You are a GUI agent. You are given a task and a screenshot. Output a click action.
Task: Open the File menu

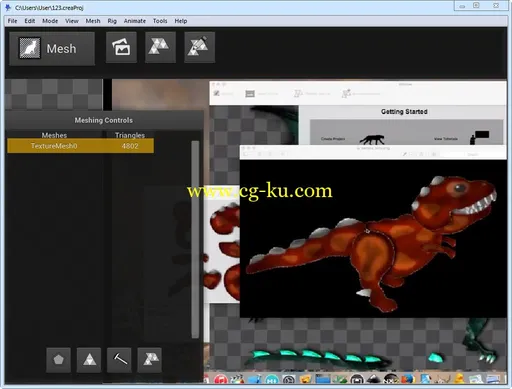12,21
